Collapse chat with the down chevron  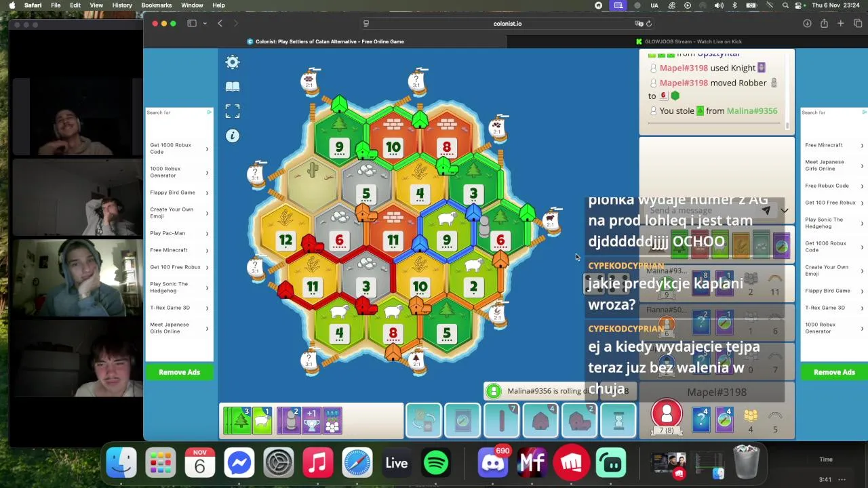784,211
